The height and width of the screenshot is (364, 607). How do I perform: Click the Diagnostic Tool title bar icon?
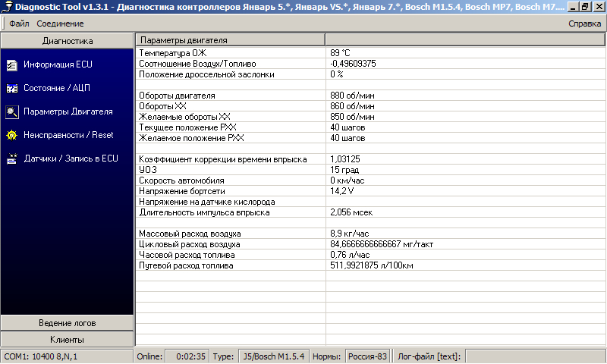[x=7, y=7]
